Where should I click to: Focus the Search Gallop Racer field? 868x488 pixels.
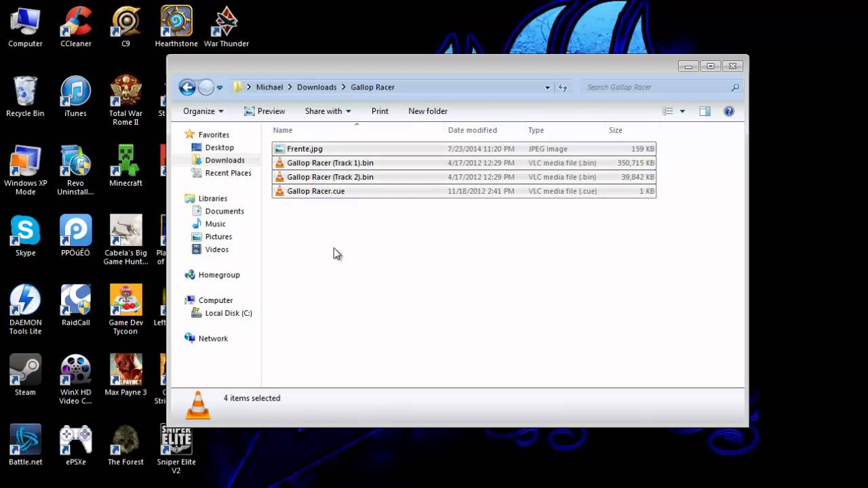[x=663, y=87]
